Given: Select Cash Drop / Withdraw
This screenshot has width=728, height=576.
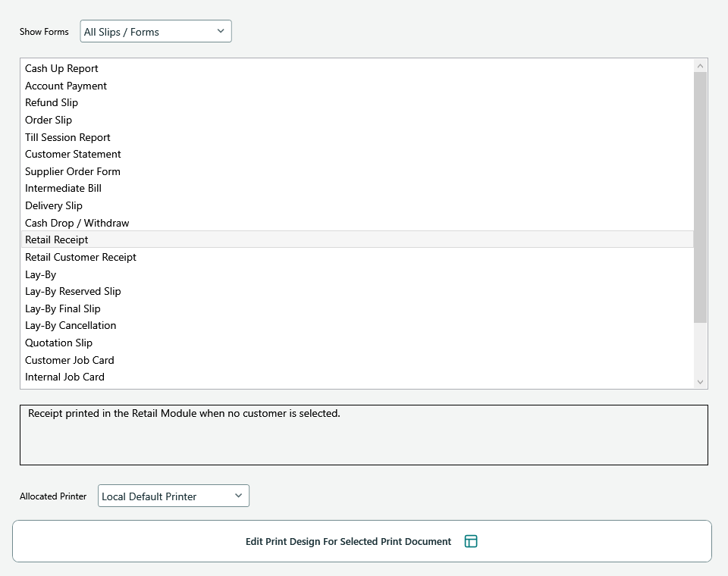Looking at the screenshot, I should point(357,224).
